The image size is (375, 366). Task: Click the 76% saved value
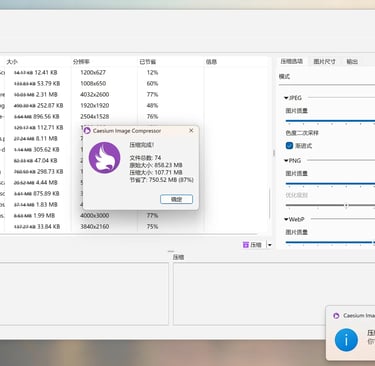click(x=152, y=117)
